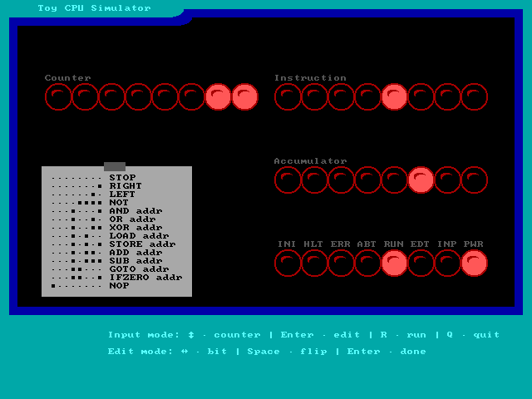Screen dimensions: 532x399
Task: Click the EDT status light
Action: 421,264
